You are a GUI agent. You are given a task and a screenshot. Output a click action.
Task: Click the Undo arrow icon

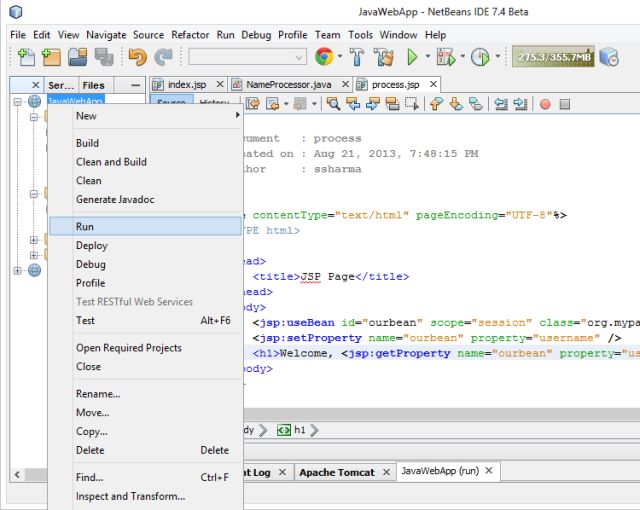click(x=138, y=58)
